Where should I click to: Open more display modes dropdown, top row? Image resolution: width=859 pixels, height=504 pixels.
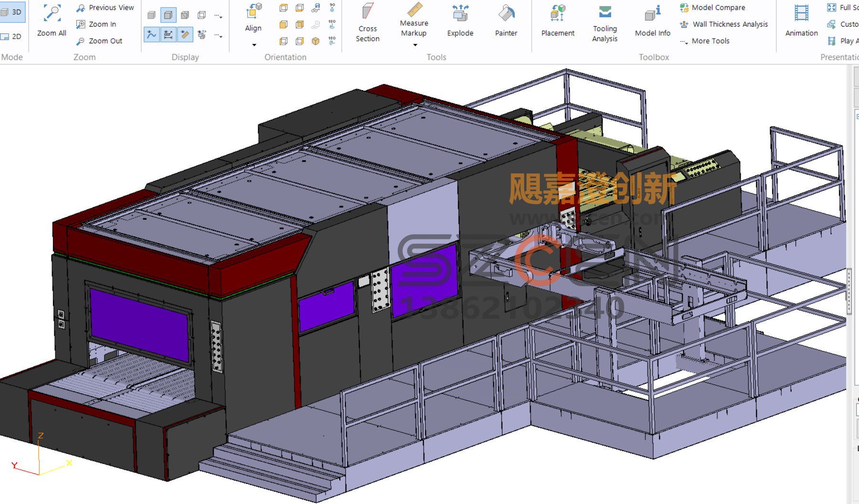pos(219,16)
